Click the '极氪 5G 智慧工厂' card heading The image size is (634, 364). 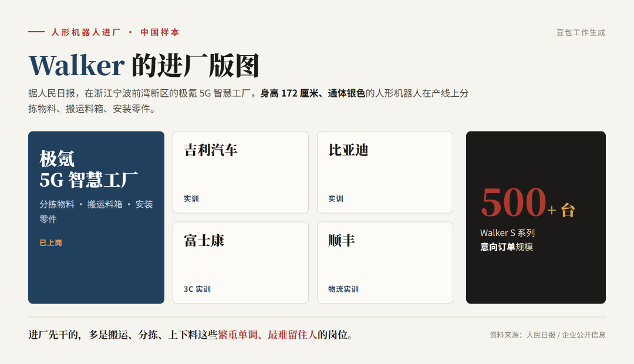(x=89, y=169)
